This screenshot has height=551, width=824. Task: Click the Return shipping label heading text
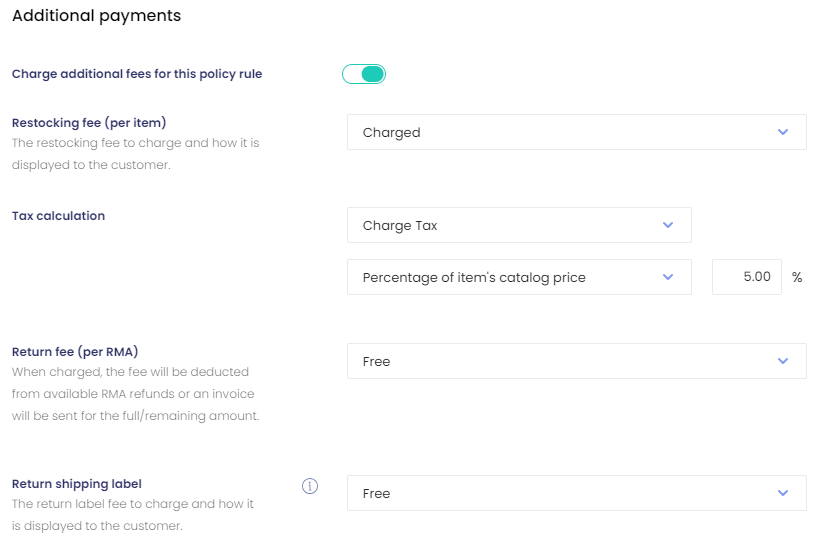[77, 484]
